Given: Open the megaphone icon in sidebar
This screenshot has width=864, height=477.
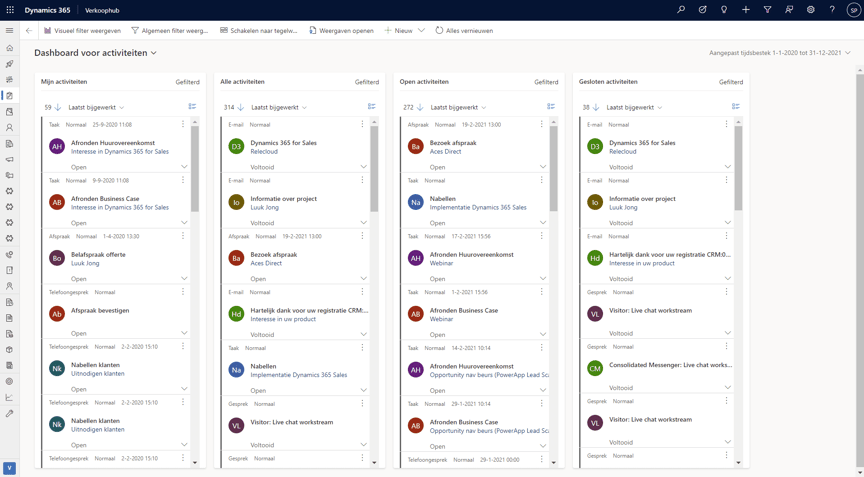Looking at the screenshot, I should click(9, 159).
